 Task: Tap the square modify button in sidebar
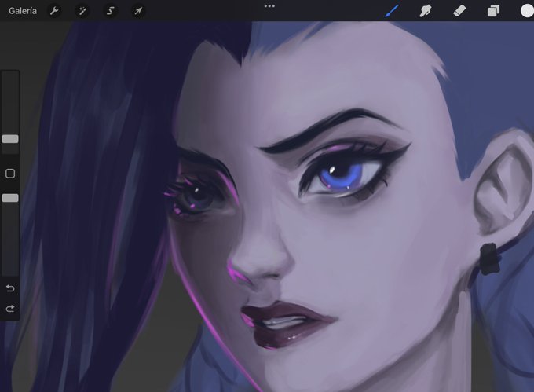click(x=10, y=174)
